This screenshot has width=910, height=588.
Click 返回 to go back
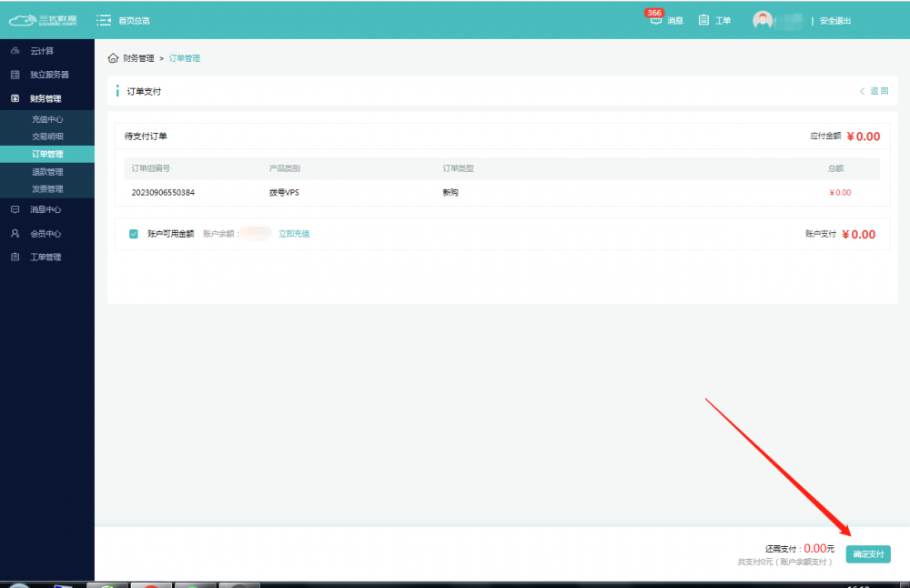pos(875,91)
